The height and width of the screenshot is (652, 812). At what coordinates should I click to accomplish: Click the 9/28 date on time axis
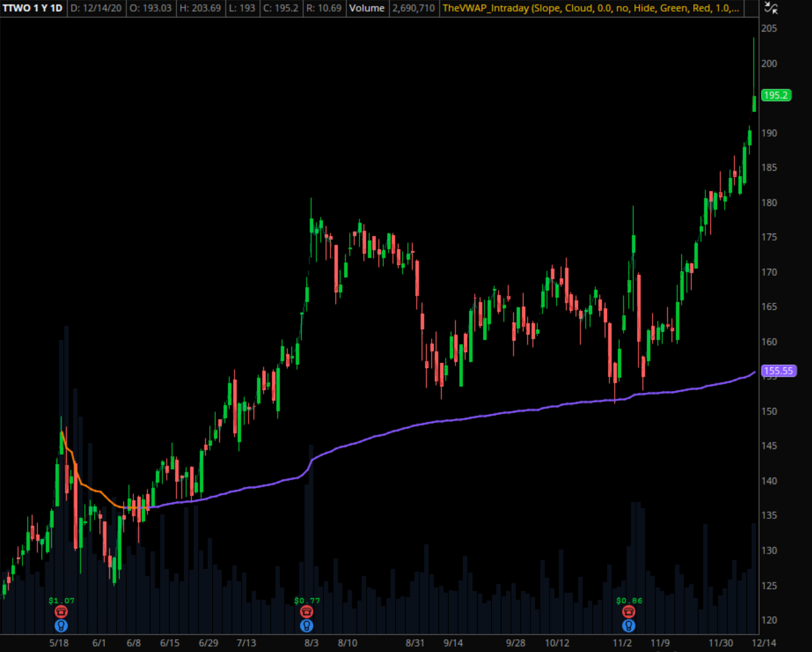point(516,643)
